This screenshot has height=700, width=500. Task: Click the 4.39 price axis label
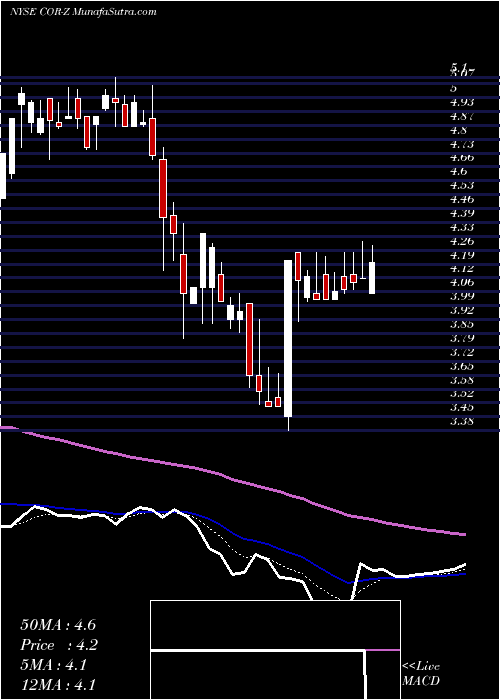462,213
